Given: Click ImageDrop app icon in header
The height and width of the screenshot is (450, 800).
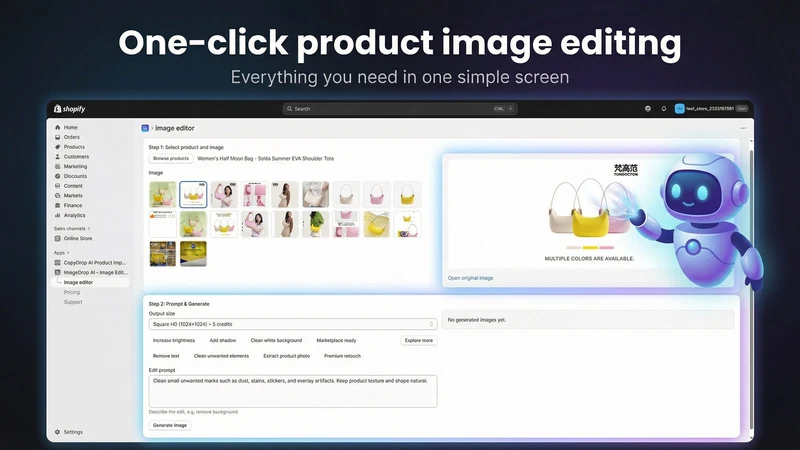Looking at the screenshot, I should (145, 128).
